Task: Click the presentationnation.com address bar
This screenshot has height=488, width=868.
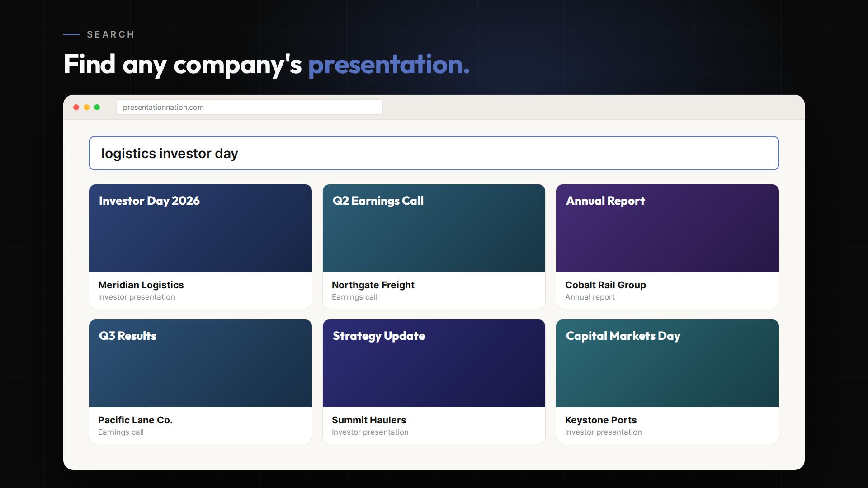Action: 250,107
